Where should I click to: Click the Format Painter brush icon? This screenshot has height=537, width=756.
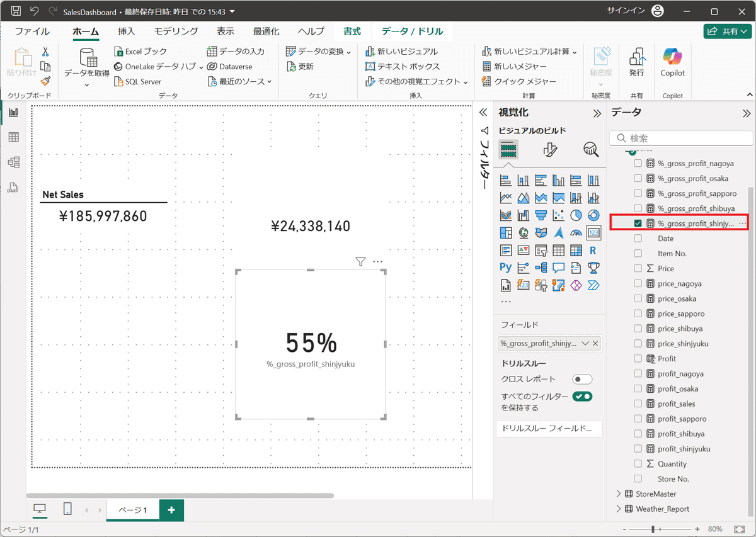[x=45, y=81]
